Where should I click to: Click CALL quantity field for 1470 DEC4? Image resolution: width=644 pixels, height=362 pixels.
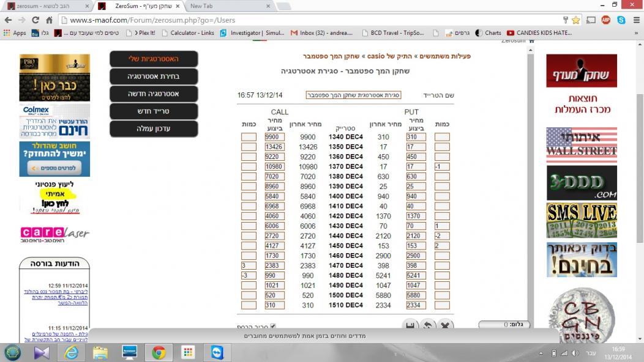click(249, 266)
